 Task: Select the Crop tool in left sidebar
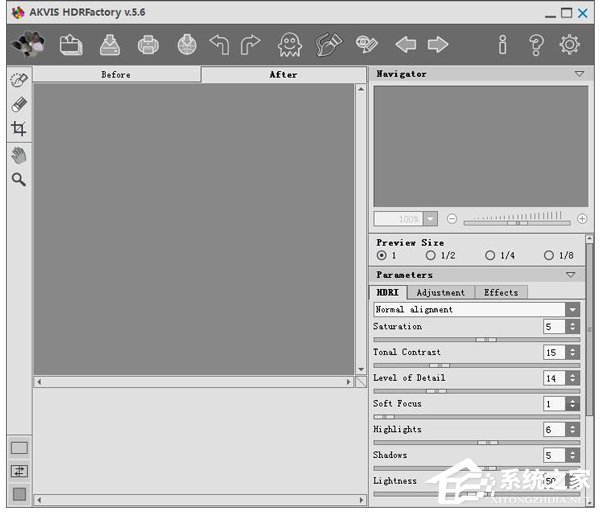[18, 129]
